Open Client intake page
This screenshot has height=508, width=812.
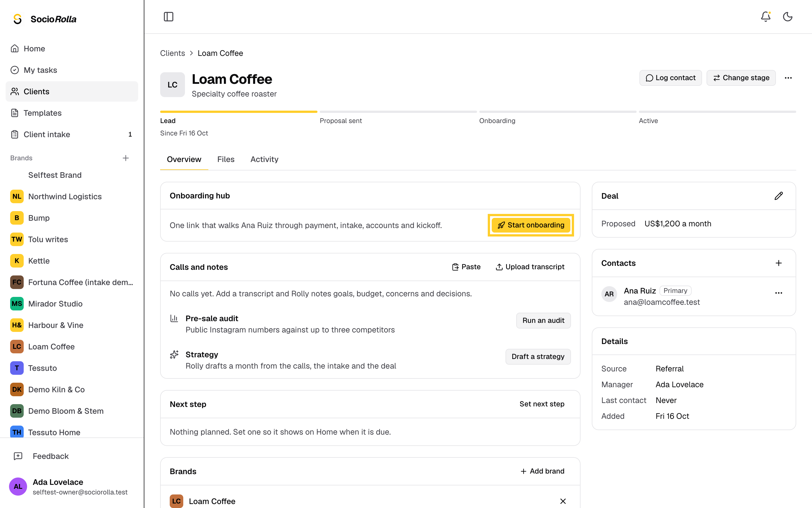pos(72,134)
